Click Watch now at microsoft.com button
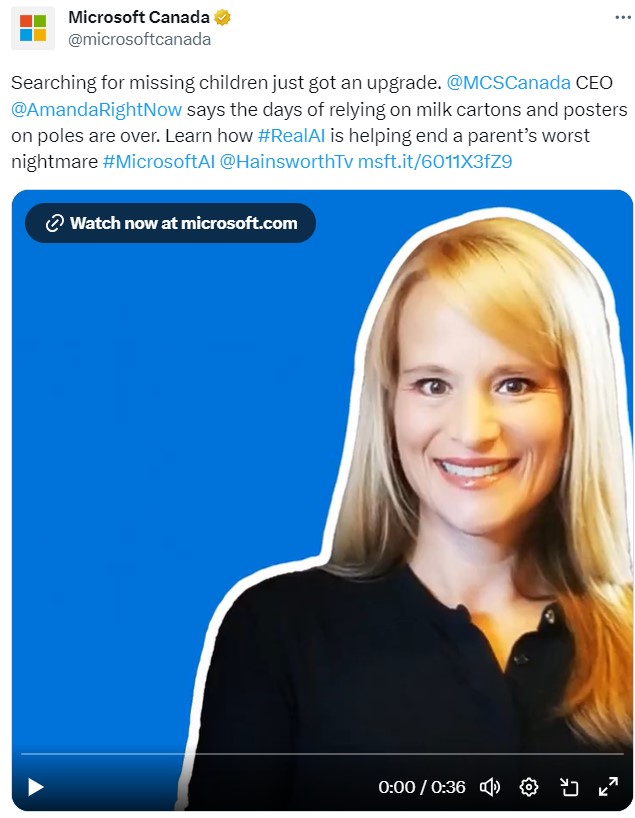The height and width of the screenshot is (818, 635). 170,223
